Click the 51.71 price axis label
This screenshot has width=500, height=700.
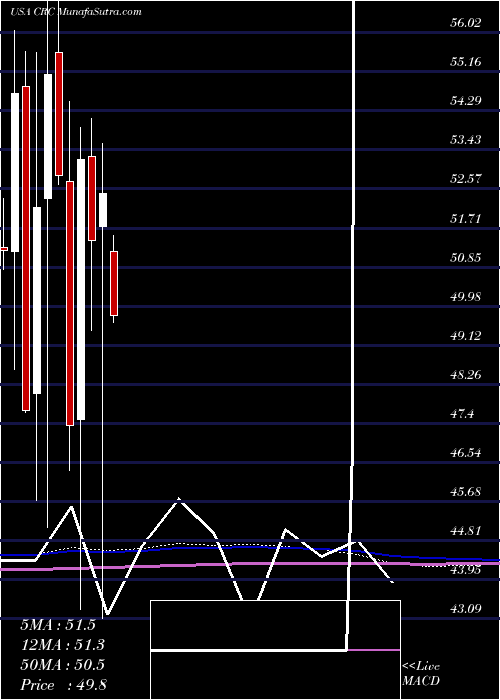[x=465, y=218]
